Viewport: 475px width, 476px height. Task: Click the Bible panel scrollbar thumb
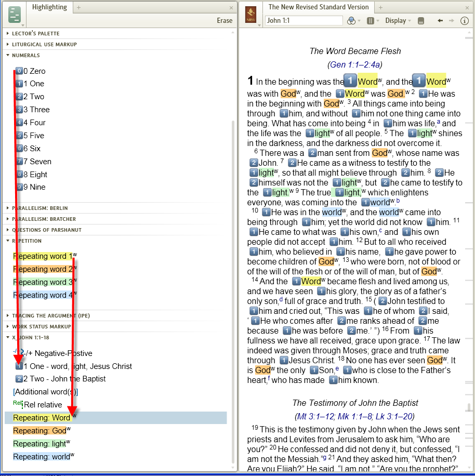click(x=469, y=407)
